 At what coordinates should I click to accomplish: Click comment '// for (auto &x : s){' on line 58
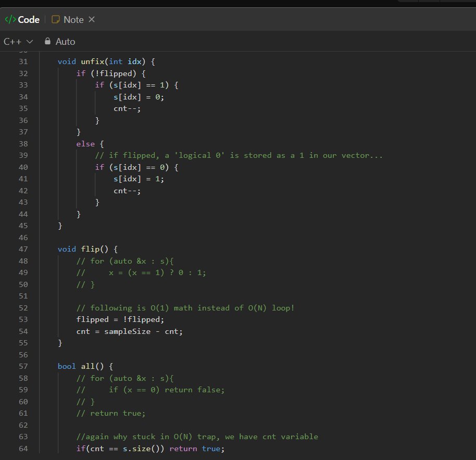125,378
